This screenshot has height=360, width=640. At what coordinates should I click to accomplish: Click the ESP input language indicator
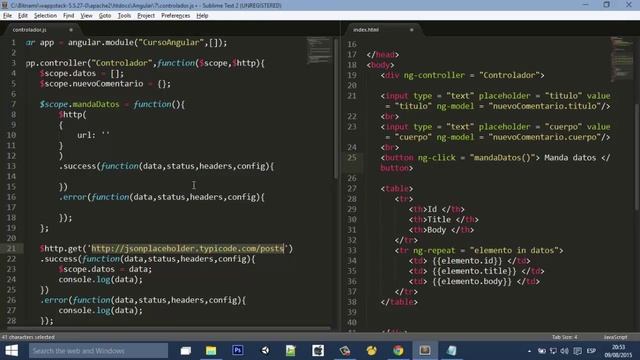click(x=591, y=351)
